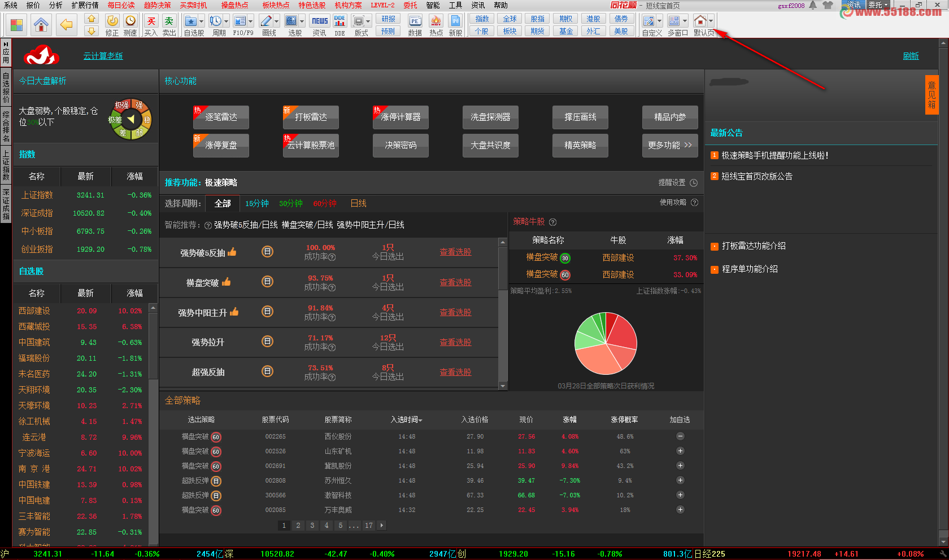Image resolution: width=949 pixels, height=560 pixels.
Task: Open the colorful grid start icon in toolbar
Action: point(17,25)
